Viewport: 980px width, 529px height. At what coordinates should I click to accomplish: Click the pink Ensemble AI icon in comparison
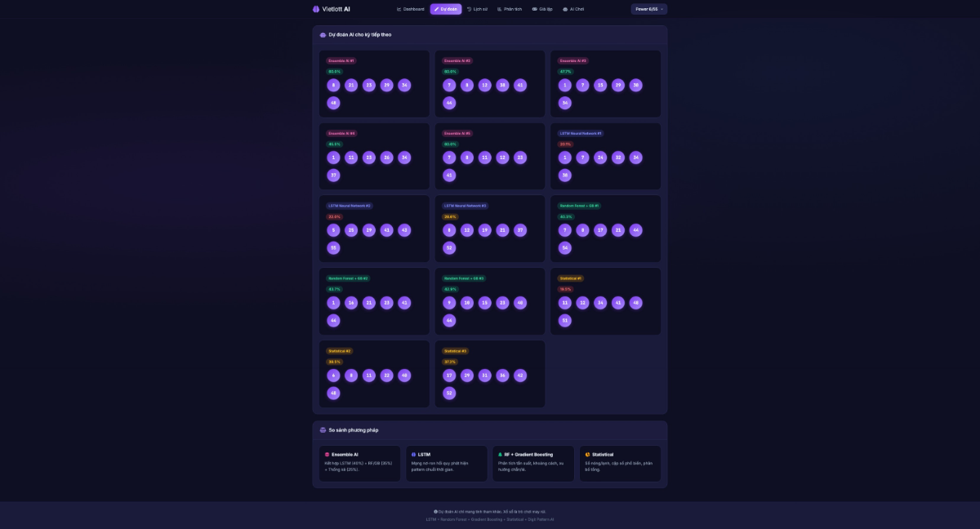327,455
